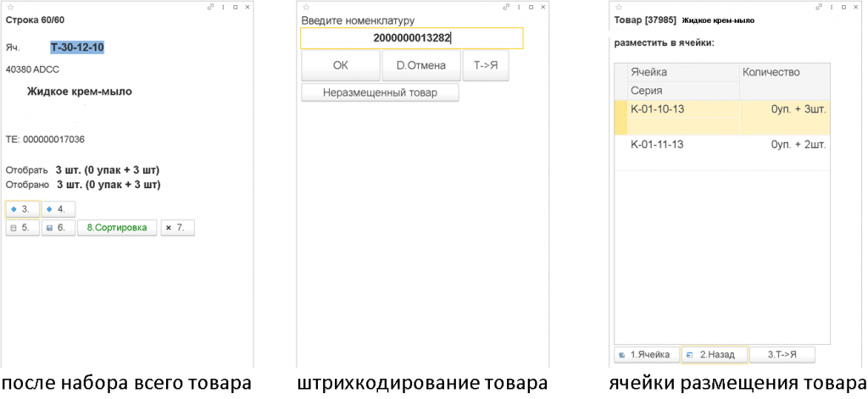Viewport: 868px width, 399px height.
Task: Confirm with the OK button
Action: point(341,65)
